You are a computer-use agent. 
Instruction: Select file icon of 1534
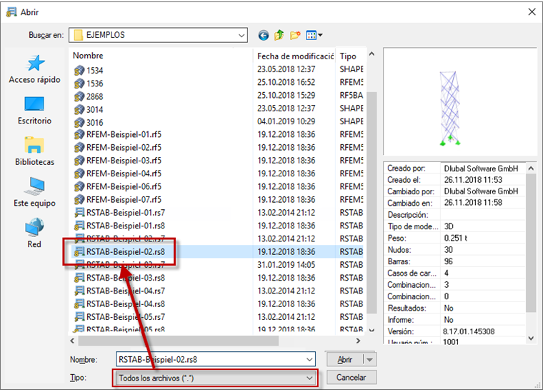point(79,71)
